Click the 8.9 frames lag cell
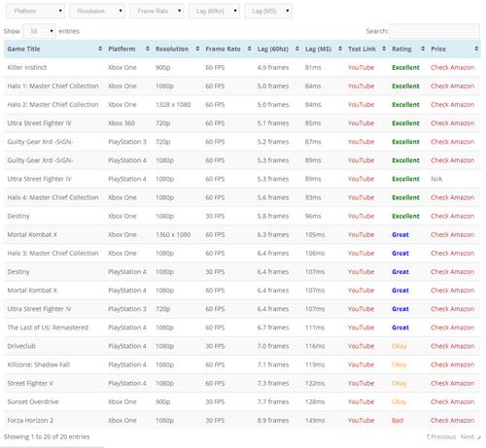 click(273, 420)
